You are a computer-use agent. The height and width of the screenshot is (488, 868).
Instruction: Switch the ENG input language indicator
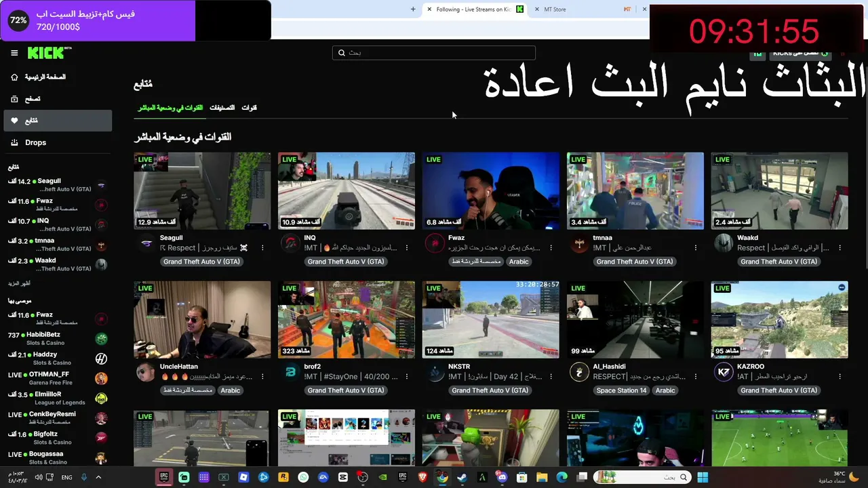click(66, 477)
